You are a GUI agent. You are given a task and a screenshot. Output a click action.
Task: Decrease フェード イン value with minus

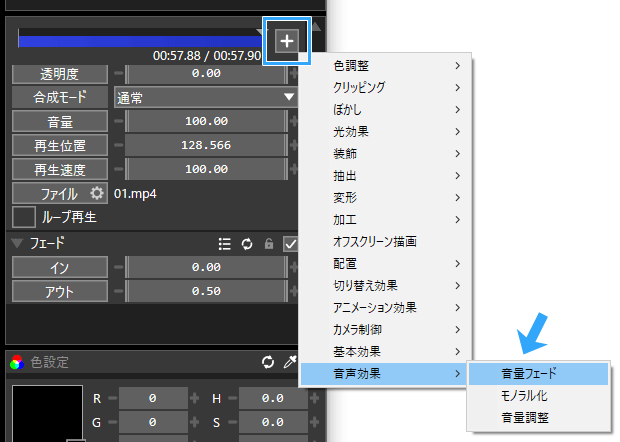tap(119, 267)
